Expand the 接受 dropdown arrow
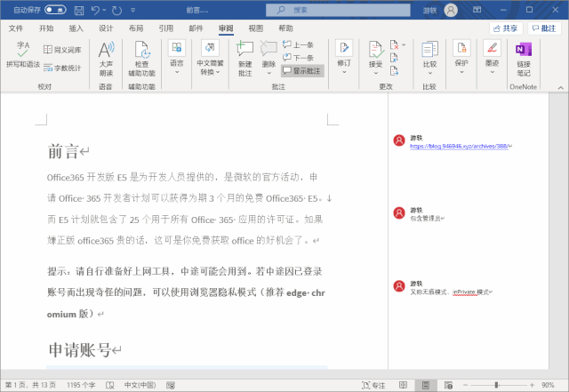Screen dimensions: 569x392 376,73
